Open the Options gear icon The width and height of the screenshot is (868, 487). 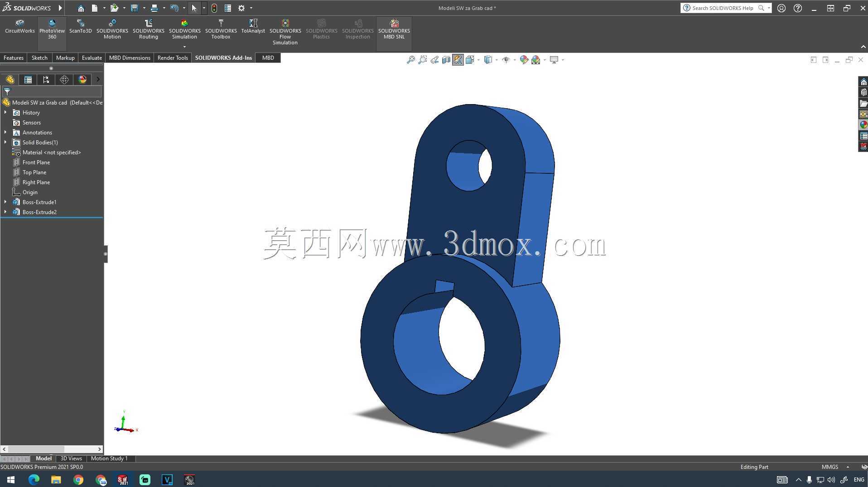241,8
